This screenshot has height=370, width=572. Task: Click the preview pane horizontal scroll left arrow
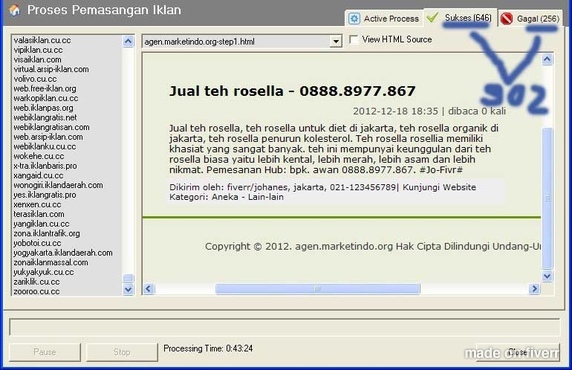pyautogui.click(x=148, y=289)
